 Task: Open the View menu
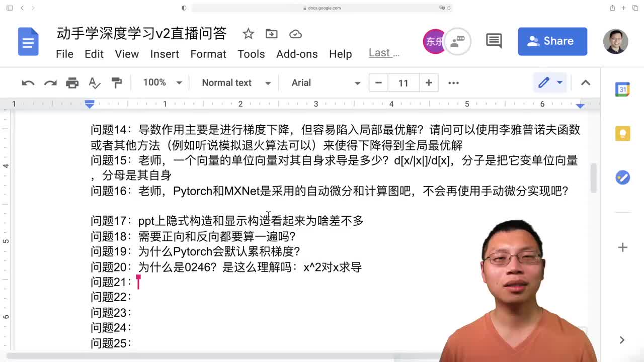127,54
